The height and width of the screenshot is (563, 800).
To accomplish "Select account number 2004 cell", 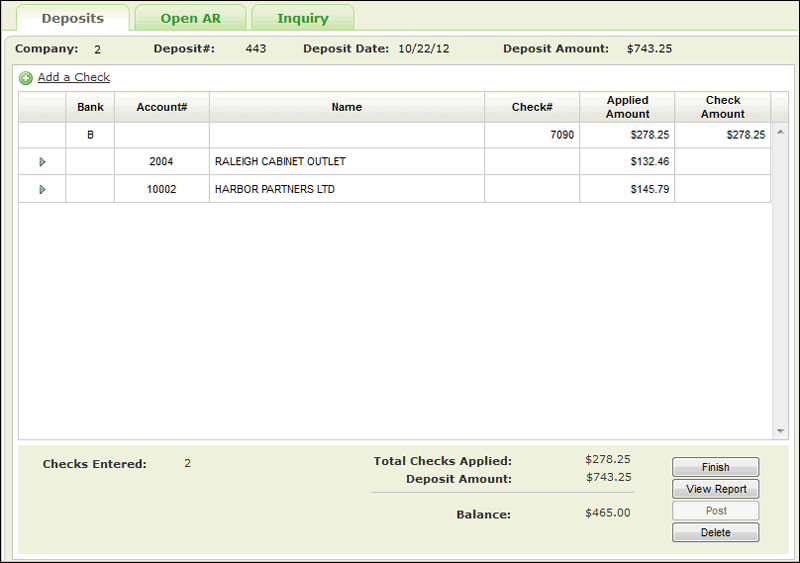I will (x=162, y=161).
